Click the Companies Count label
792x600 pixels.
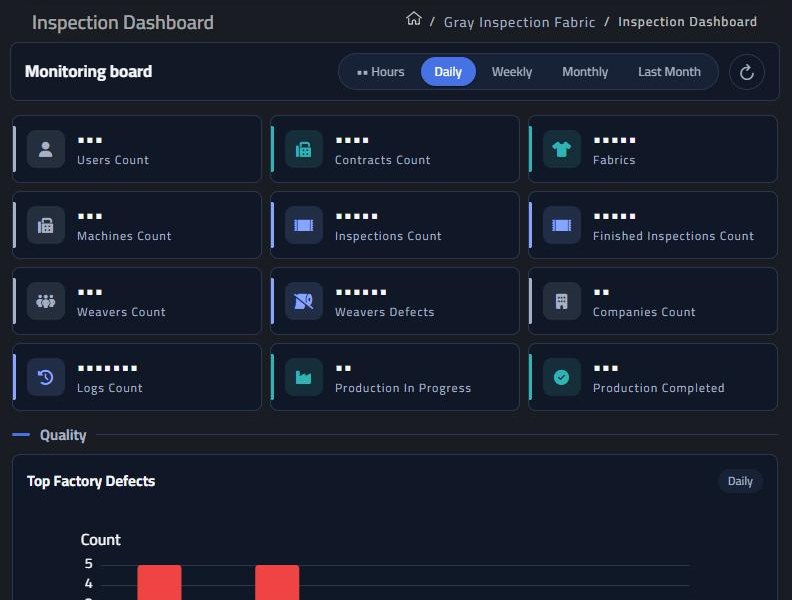[644, 312]
